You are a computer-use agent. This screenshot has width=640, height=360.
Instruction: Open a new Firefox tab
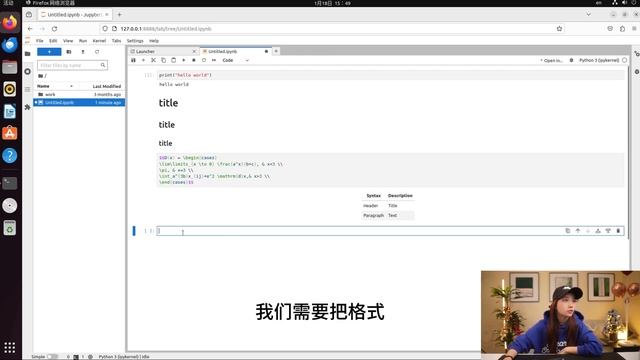tap(120, 15)
